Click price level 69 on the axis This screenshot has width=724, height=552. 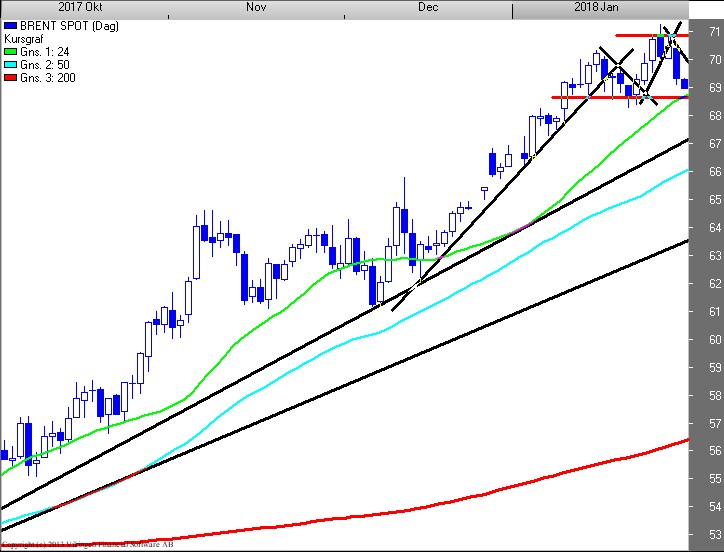tap(715, 87)
